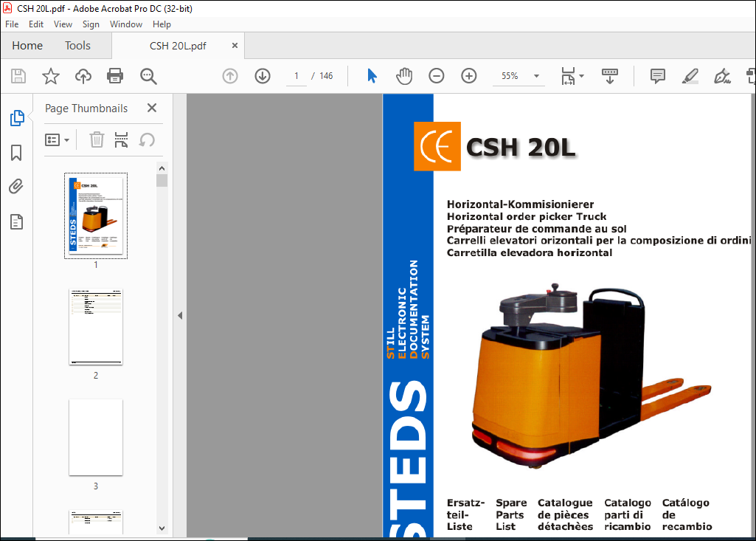Close the CSH 20L.pdf tab

click(x=235, y=45)
